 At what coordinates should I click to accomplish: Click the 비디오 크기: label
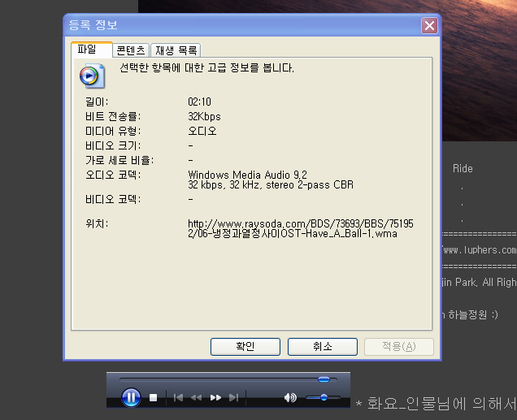[113, 145]
